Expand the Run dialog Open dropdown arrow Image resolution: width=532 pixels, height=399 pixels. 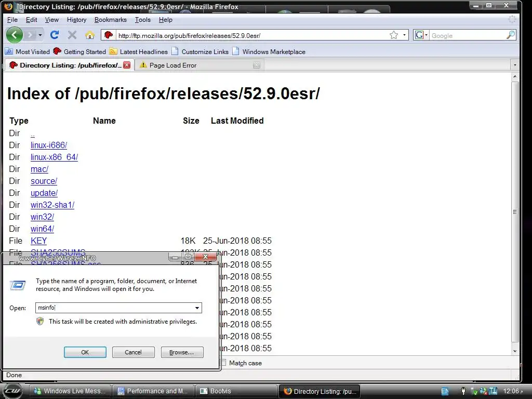click(197, 308)
